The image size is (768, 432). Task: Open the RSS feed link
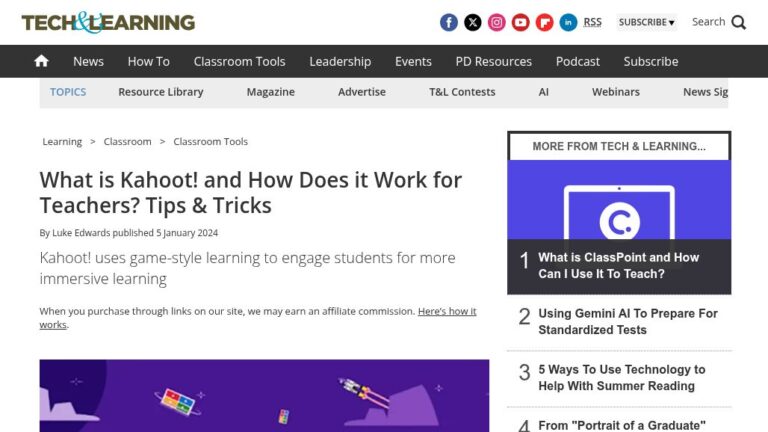tap(592, 22)
